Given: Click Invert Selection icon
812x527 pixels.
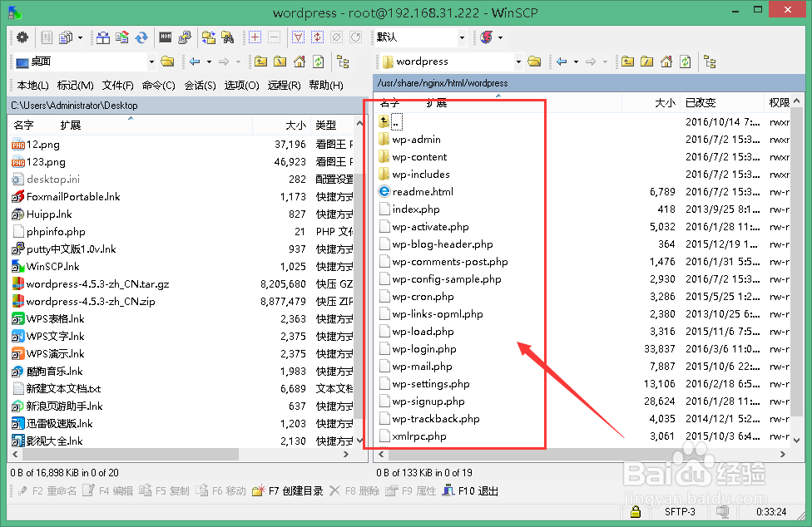Looking at the screenshot, I should [318, 37].
